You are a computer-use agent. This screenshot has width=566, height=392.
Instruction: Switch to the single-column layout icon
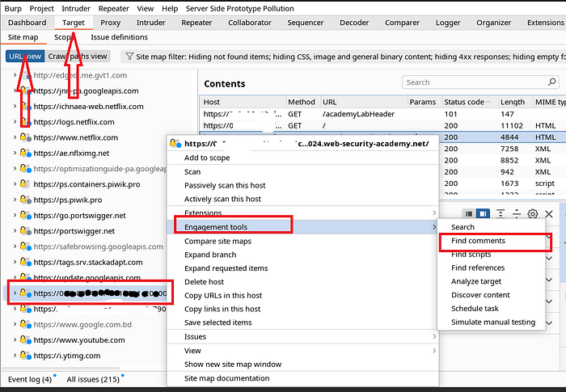[x=468, y=213]
